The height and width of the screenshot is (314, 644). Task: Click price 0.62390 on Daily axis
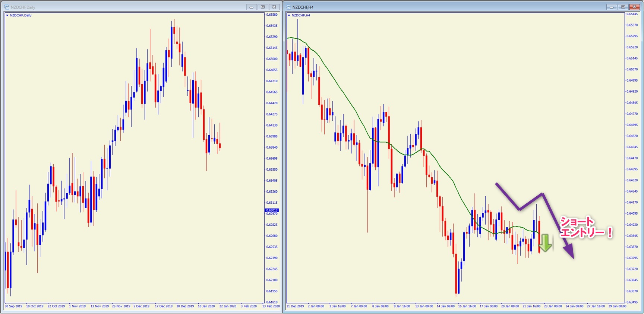[272, 258]
